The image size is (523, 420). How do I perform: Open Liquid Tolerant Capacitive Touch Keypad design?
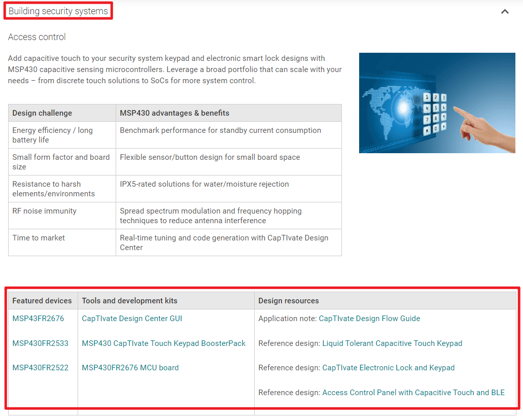[392, 343]
